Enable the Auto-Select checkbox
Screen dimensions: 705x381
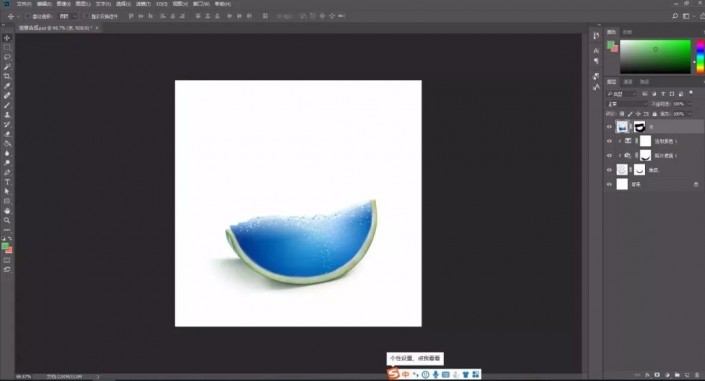[28, 16]
